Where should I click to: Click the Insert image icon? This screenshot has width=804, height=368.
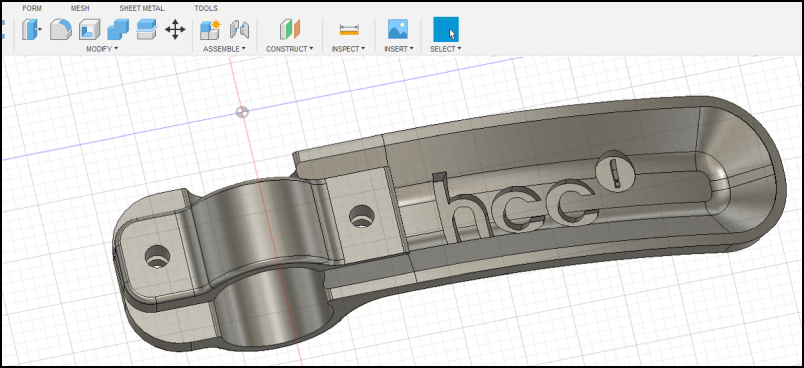pos(398,29)
